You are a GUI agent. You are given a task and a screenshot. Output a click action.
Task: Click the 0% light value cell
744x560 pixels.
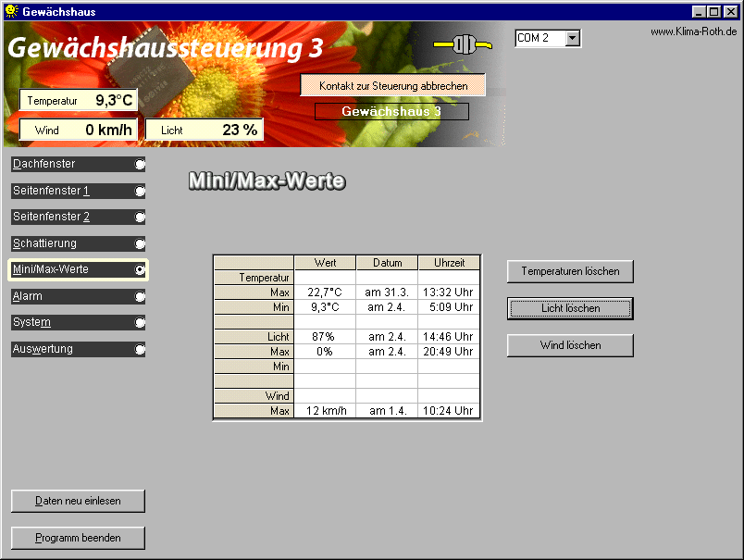325,352
